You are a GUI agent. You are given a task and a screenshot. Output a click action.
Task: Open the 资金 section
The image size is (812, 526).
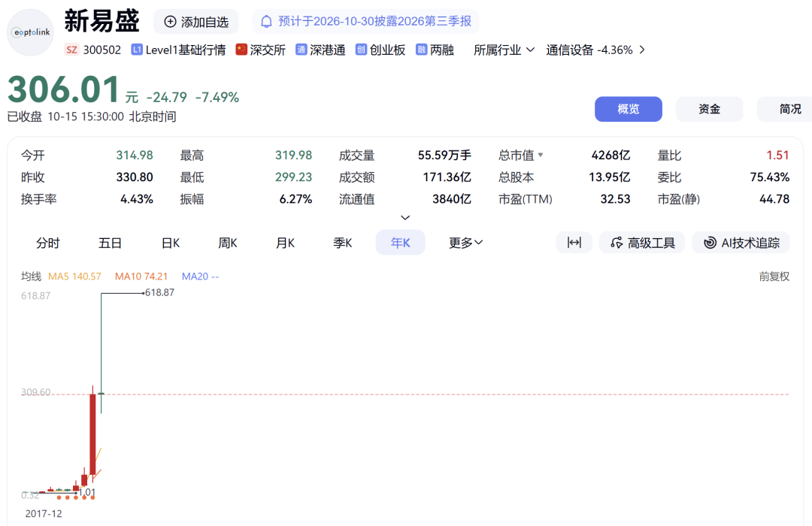click(709, 109)
